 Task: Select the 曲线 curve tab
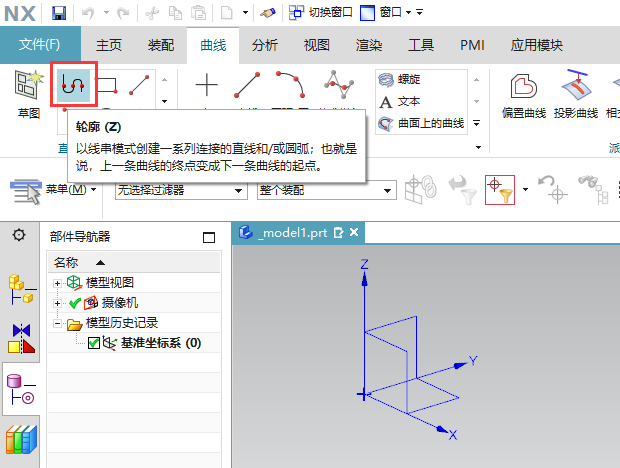[x=213, y=45]
